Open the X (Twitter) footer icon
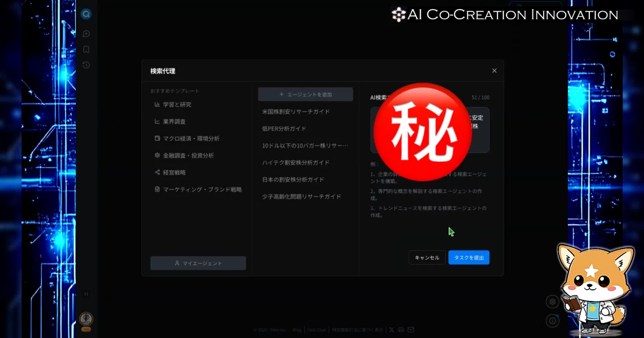Viewport: 644px width, 338px height. pyautogui.click(x=392, y=330)
